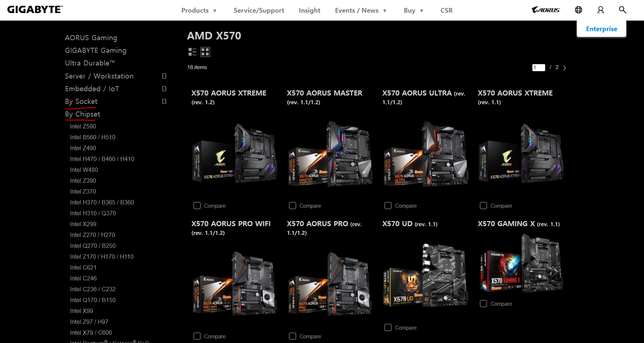Open the CSR menu item
644x343 pixels.
tap(447, 10)
